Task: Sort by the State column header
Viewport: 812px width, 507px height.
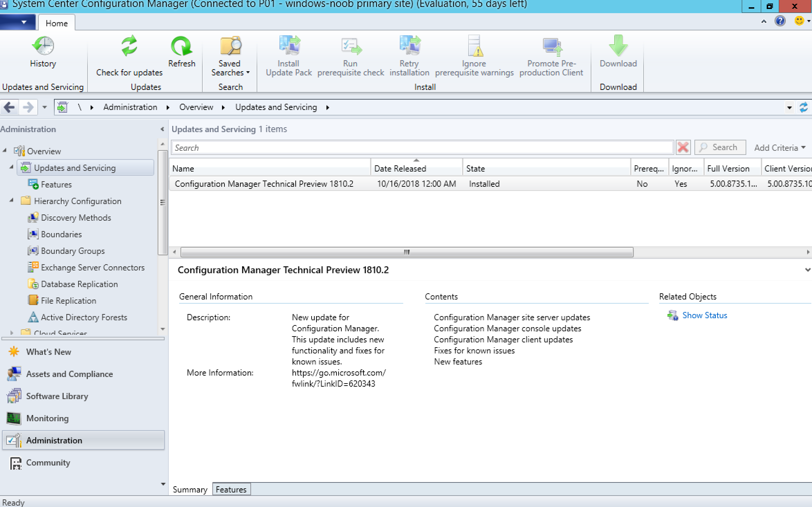Action: (546, 168)
